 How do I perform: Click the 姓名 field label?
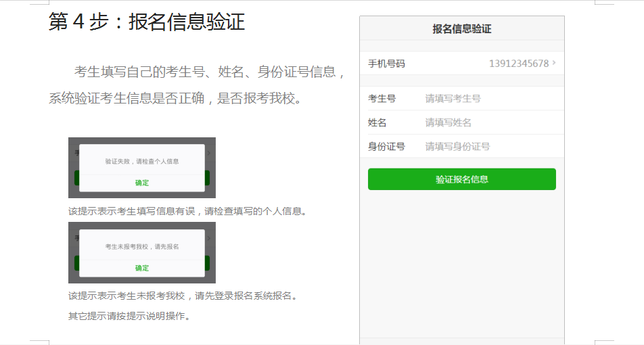pyautogui.click(x=377, y=122)
